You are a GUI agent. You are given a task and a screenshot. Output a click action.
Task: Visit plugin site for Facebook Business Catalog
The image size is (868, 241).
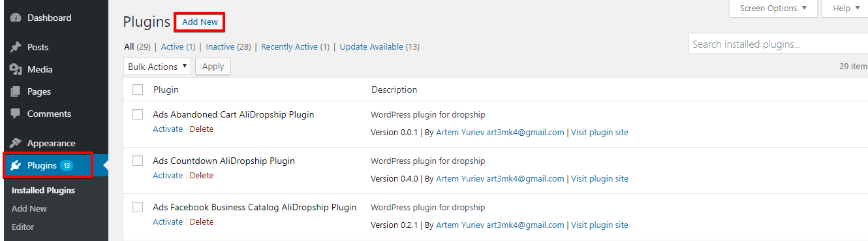pyautogui.click(x=600, y=225)
